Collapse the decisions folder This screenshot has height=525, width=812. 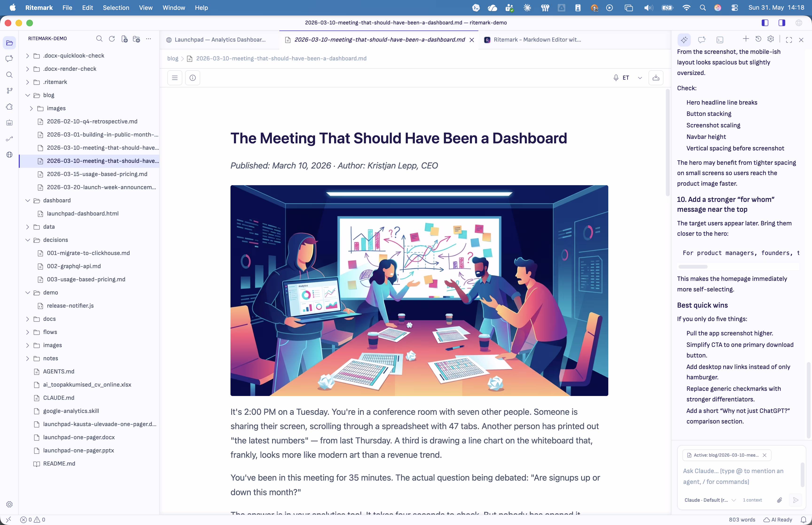click(x=89, y=240)
